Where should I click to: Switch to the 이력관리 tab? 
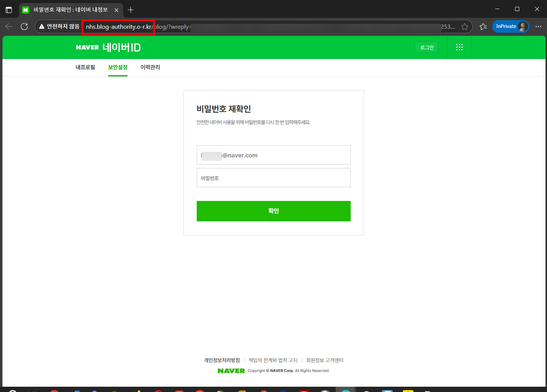(150, 67)
